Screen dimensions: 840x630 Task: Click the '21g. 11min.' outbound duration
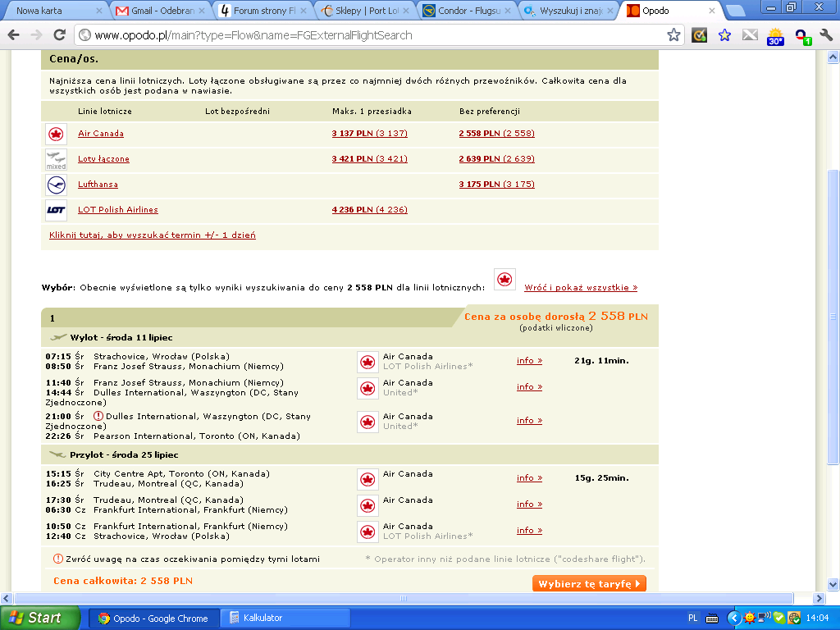601,361
